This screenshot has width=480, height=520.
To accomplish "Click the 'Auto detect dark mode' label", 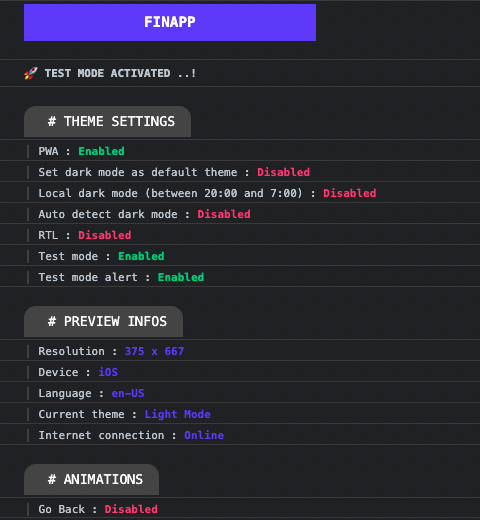I will tap(108, 214).
